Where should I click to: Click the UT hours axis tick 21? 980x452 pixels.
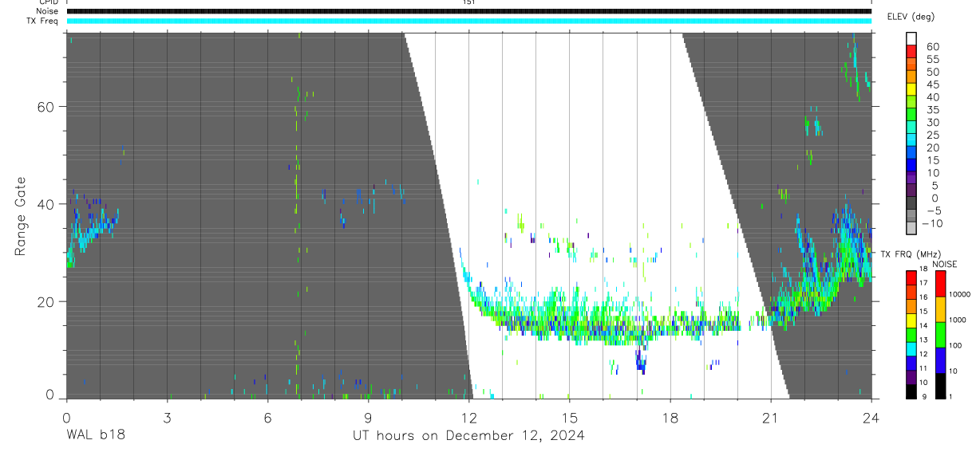tap(770, 417)
